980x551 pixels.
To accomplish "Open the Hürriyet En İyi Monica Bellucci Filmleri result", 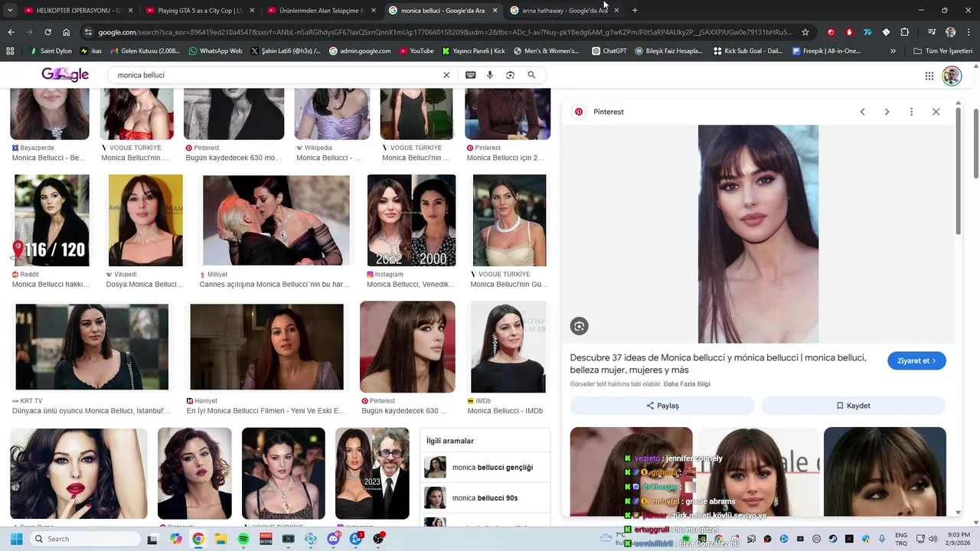I will pos(266,347).
